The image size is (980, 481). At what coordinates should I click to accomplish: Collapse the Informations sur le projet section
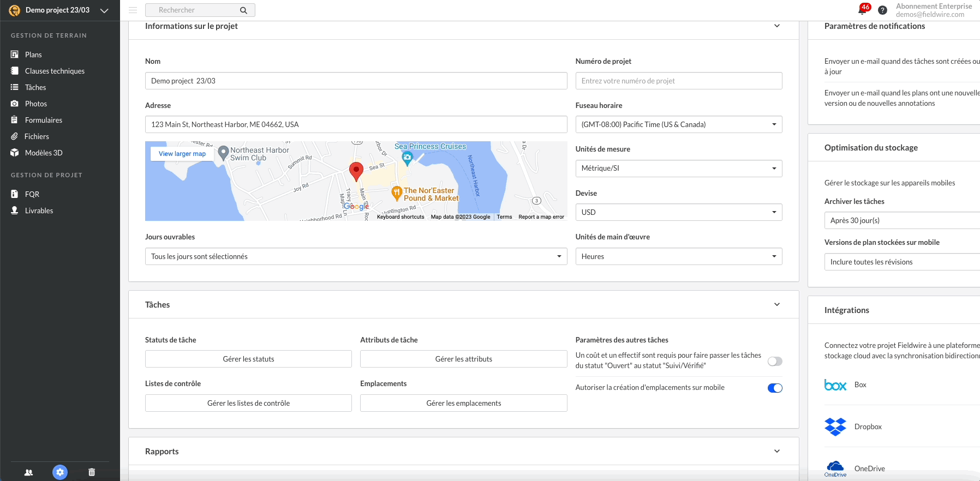(x=777, y=26)
